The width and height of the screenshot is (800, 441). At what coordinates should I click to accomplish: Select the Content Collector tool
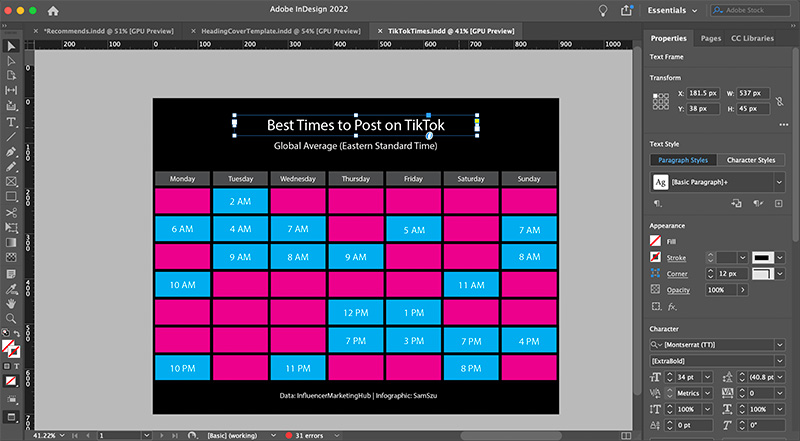[11, 106]
